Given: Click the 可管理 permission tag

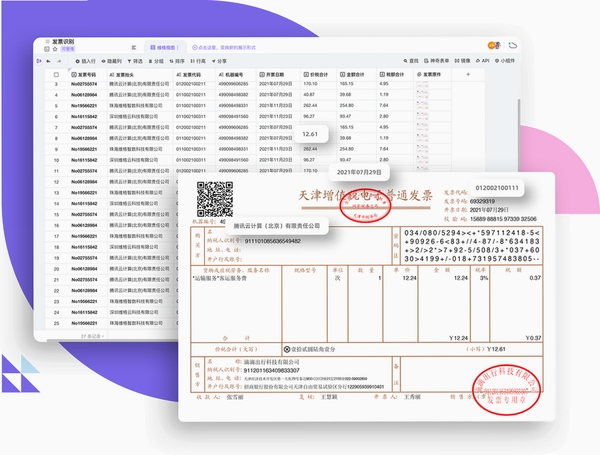Looking at the screenshot, I should click(68, 49).
